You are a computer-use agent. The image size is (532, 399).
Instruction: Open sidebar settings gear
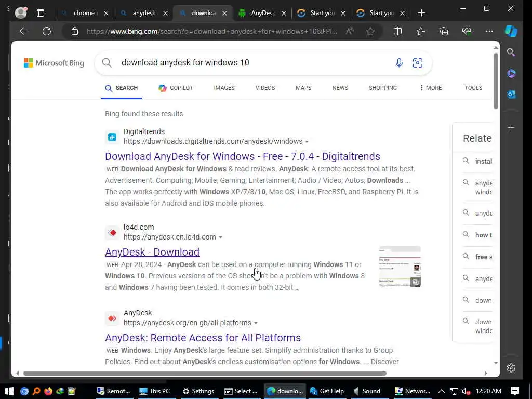511,368
